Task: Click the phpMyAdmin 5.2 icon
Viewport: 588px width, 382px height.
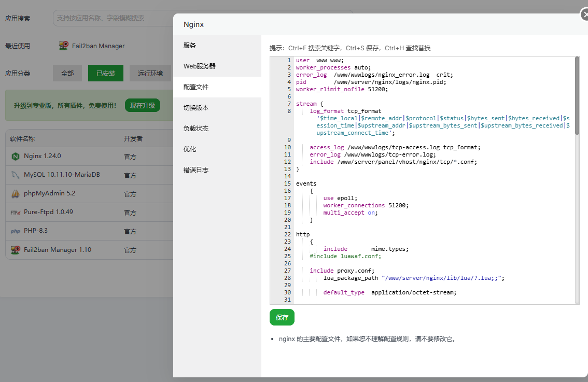Action: tap(15, 194)
